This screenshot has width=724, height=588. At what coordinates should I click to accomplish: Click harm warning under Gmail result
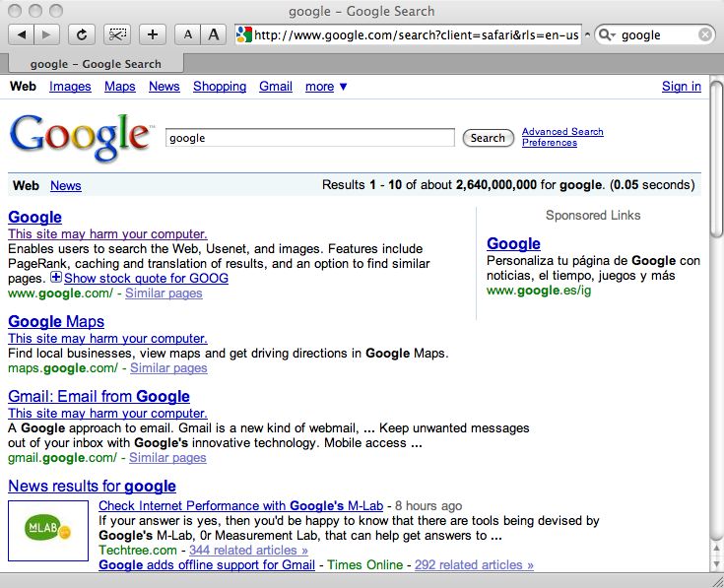click(107, 413)
